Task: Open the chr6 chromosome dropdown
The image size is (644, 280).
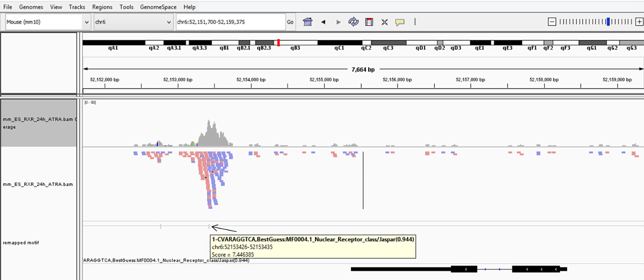Action: click(x=133, y=22)
